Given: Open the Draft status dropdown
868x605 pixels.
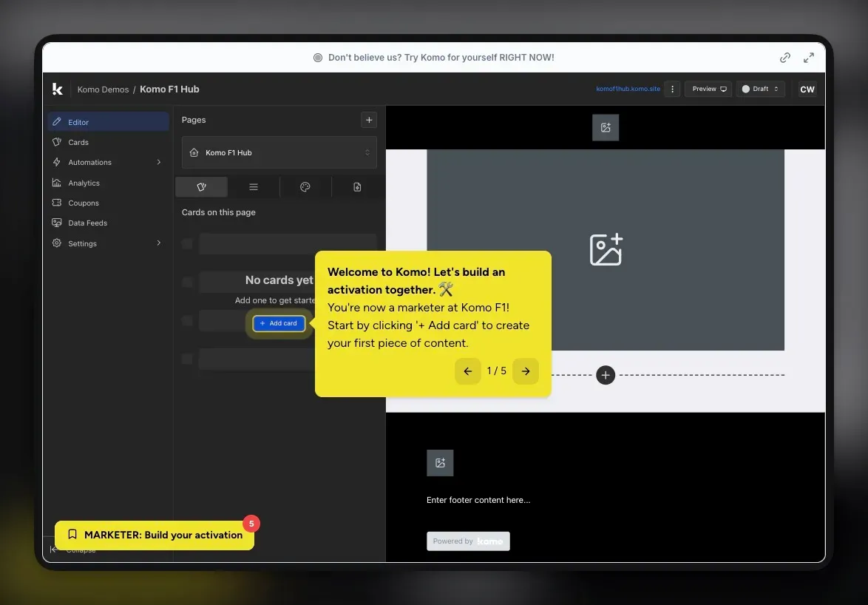Looking at the screenshot, I should coord(760,89).
